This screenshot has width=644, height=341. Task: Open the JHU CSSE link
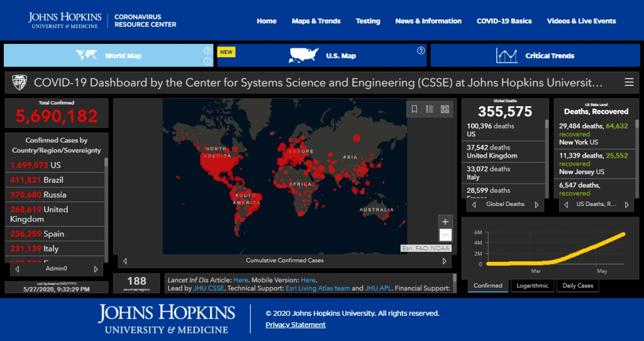(209, 288)
